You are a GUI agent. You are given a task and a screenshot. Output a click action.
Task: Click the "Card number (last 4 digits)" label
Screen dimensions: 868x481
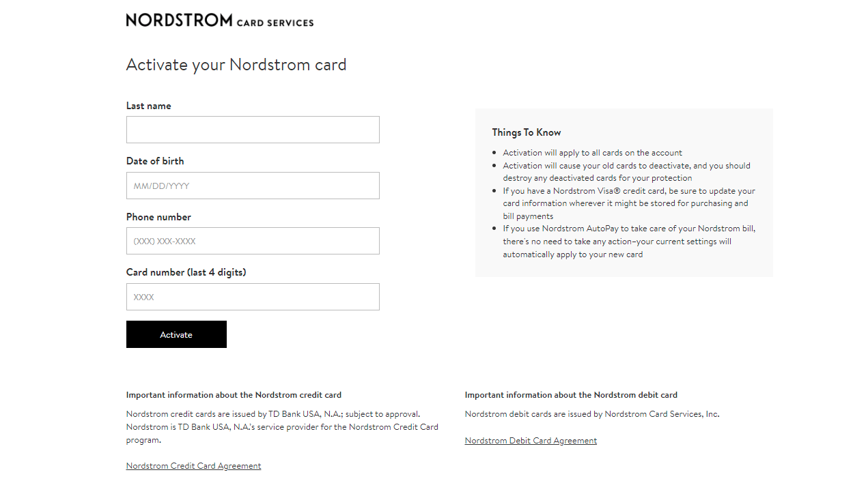click(x=186, y=272)
